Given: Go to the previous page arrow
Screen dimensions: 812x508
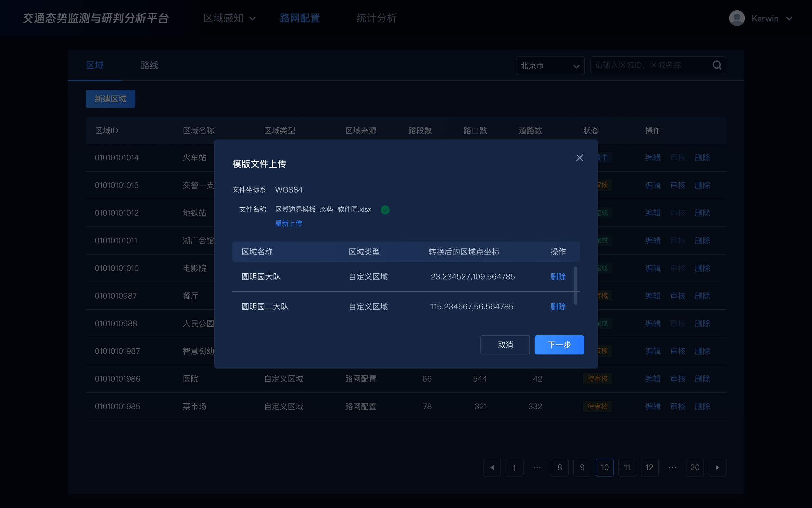Looking at the screenshot, I should click(x=492, y=467).
